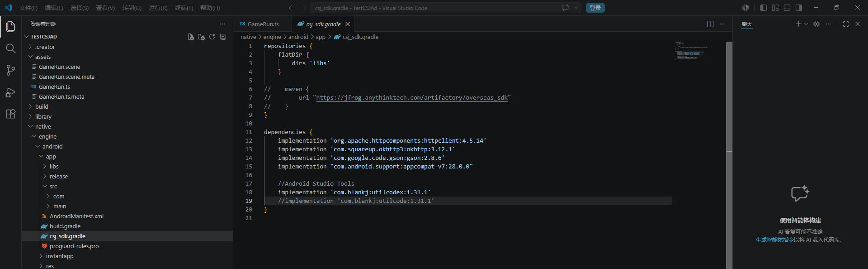Select the 聊天 chat tab
868x269 pixels.
(747, 24)
